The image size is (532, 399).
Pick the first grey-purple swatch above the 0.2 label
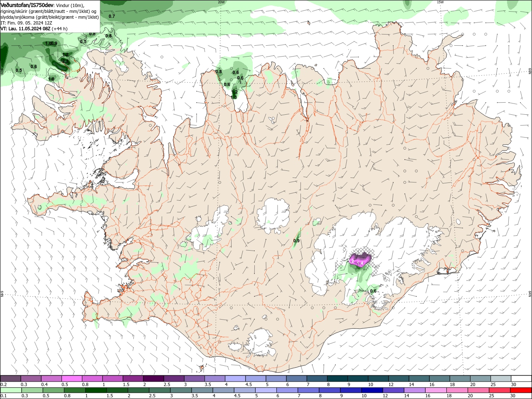(x=10, y=379)
